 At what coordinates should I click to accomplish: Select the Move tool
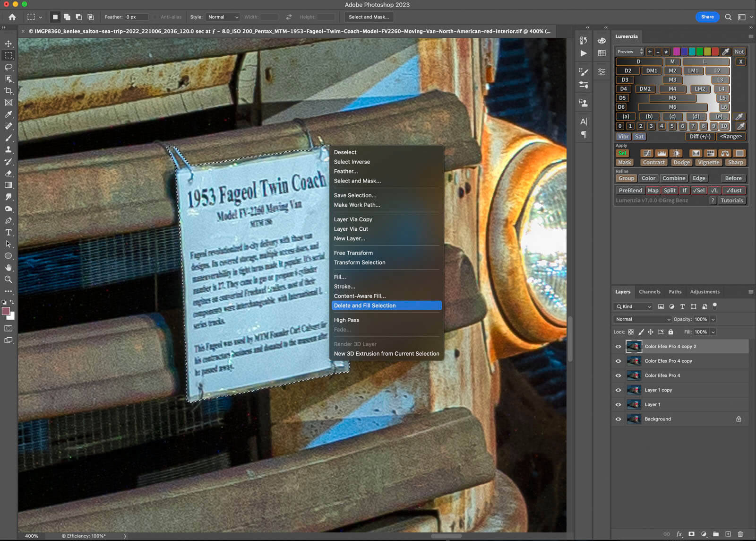[x=9, y=44]
